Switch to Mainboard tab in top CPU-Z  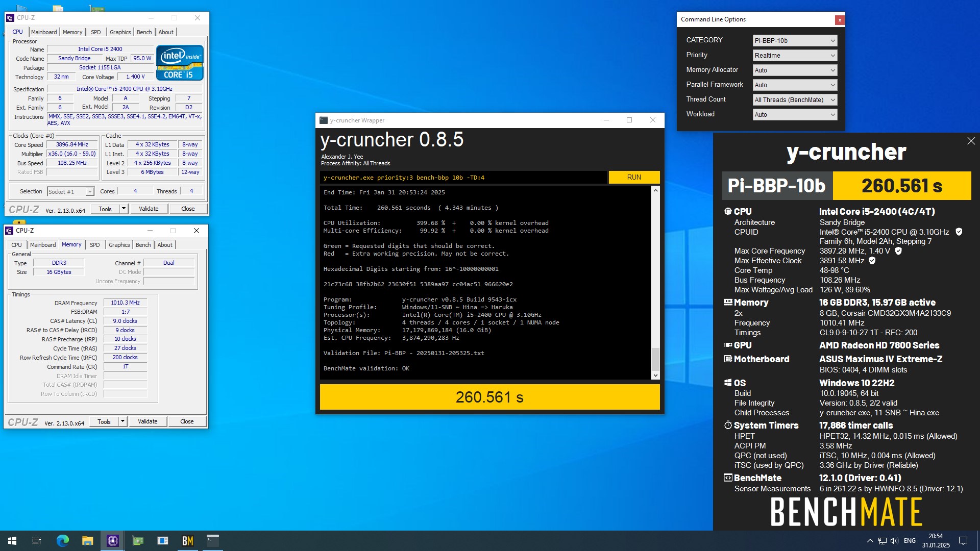coord(44,32)
